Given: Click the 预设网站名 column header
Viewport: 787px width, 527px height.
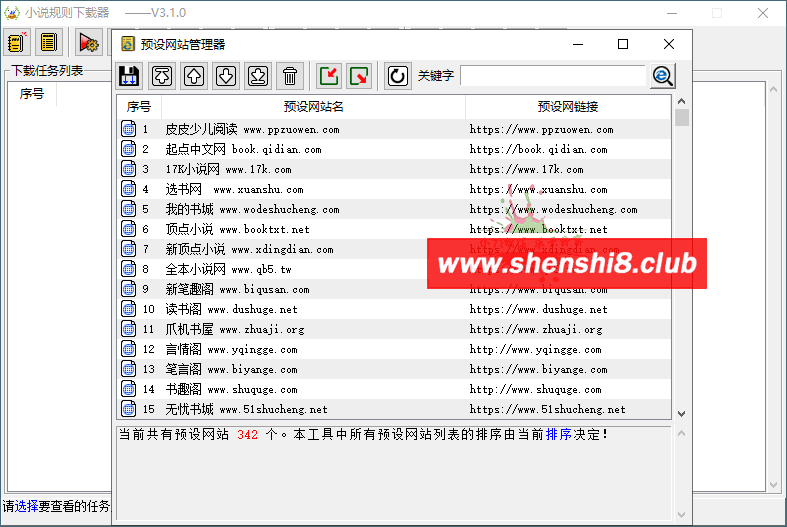Looking at the screenshot, I should pos(313,106).
